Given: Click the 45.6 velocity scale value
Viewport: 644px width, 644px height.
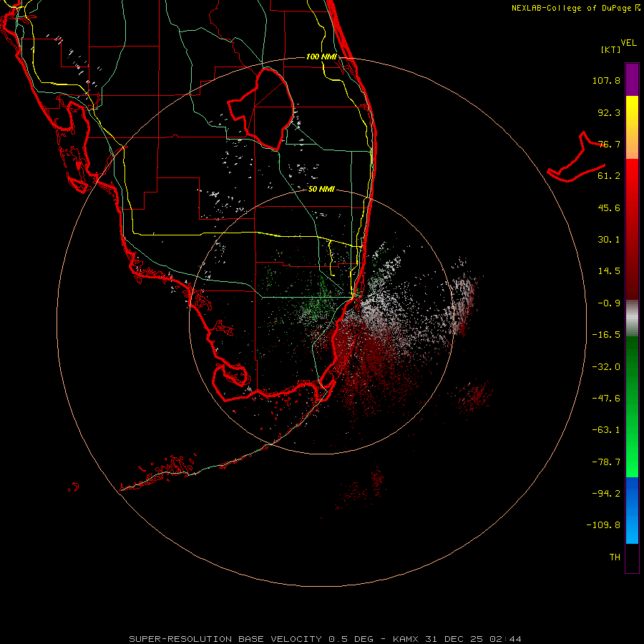Looking at the screenshot, I should coord(609,208).
